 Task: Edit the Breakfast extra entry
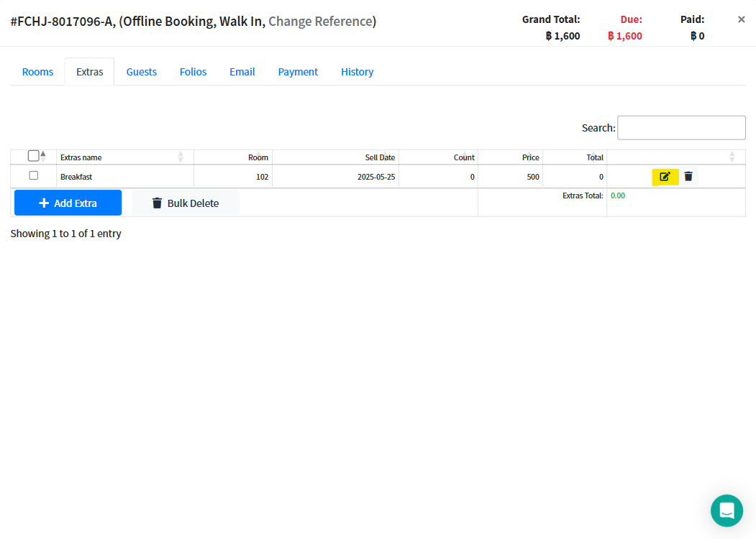click(665, 177)
